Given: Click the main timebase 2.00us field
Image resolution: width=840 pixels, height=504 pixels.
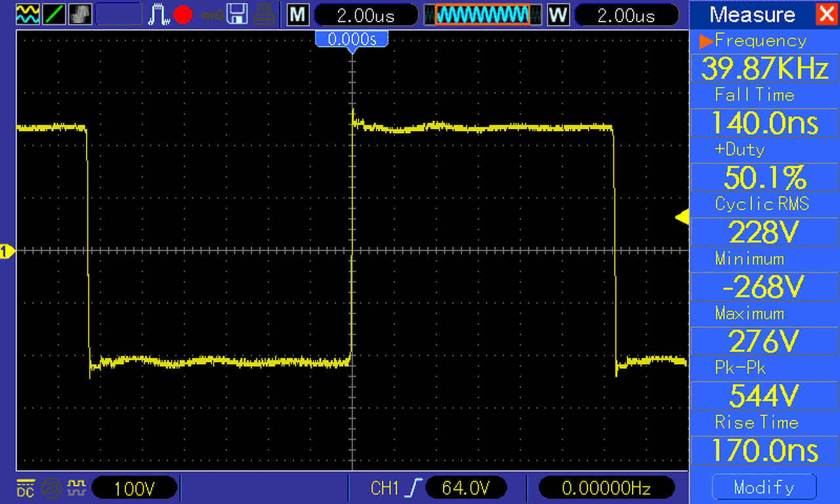Looking at the screenshot, I should pos(366,14).
